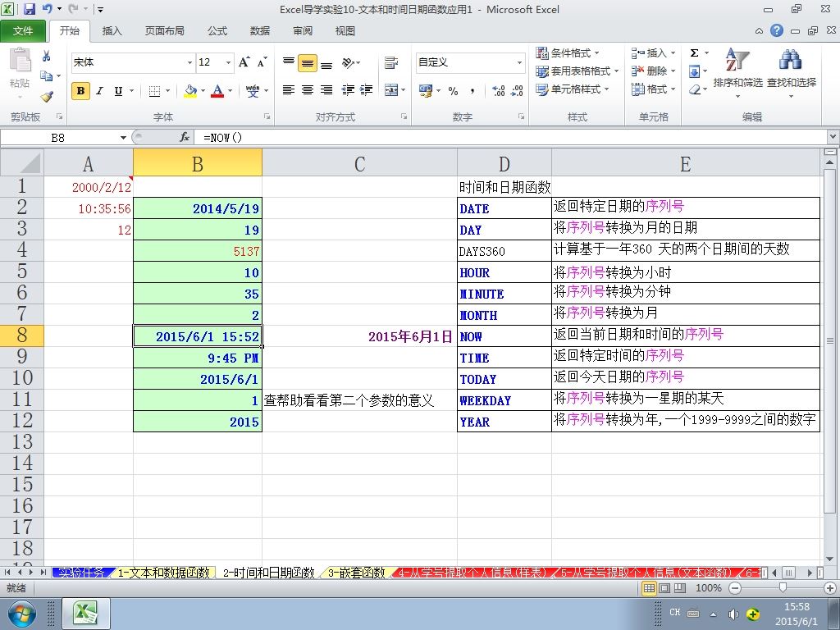Expand the Name Box dropdown arrow
The width and height of the screenshot is (840, 630).
(123, 138)
